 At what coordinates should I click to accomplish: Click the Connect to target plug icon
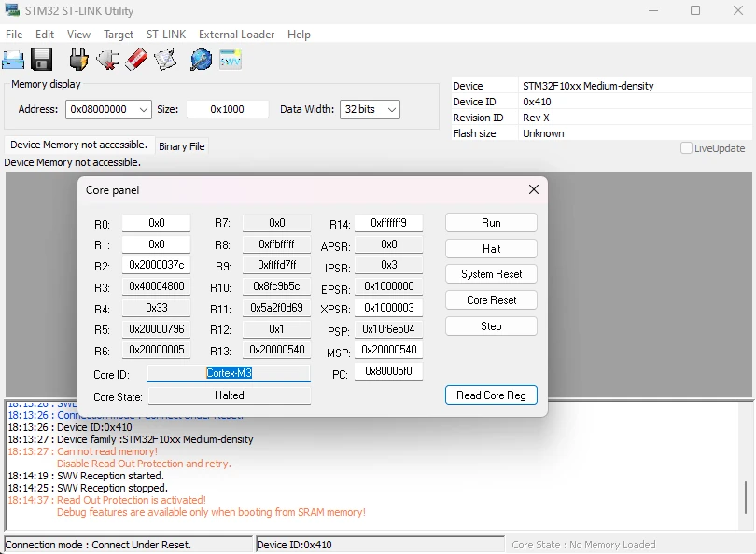[78, 61]
